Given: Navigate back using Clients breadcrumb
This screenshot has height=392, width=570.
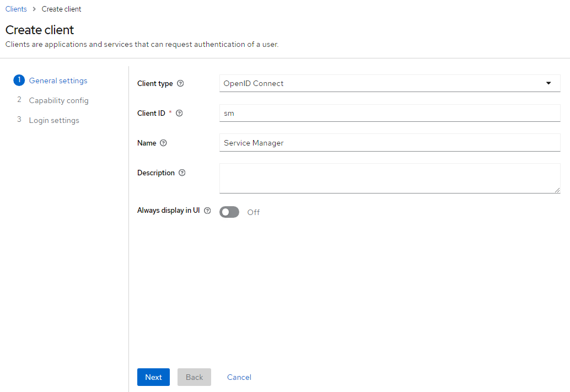Looking at the screenshot, I should click(x=16, y=9).
